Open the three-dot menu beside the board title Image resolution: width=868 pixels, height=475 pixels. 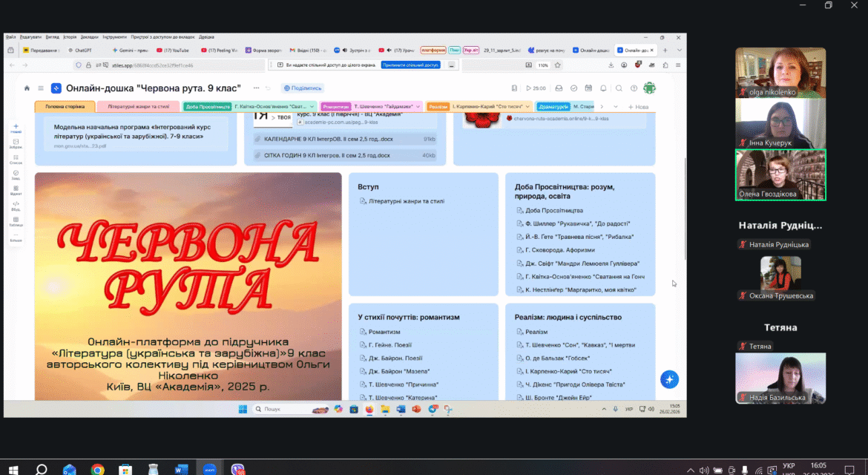(256, 88)
